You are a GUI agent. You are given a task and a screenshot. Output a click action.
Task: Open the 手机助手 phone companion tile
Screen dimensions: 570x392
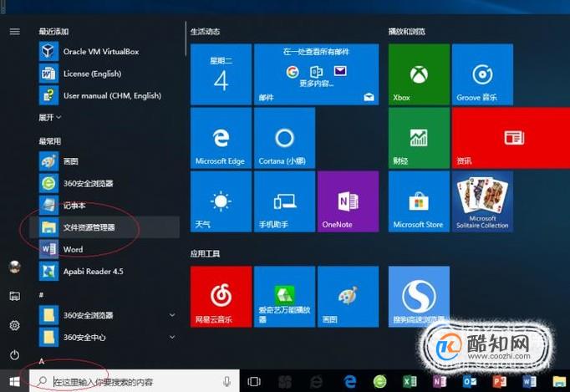[x=284, y=201]
